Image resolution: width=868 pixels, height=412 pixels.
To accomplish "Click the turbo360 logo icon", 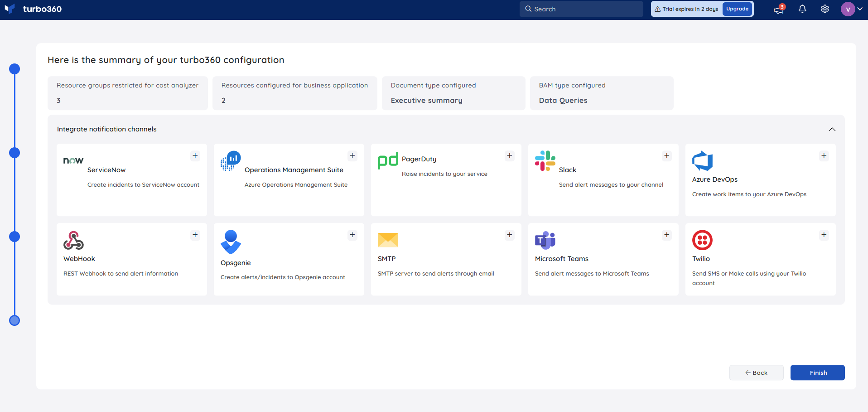I will coord(10,9).
